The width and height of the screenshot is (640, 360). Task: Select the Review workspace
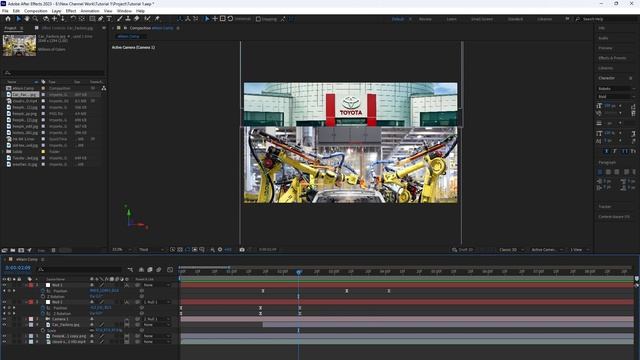pyautogui.click(x=425, y=19)
